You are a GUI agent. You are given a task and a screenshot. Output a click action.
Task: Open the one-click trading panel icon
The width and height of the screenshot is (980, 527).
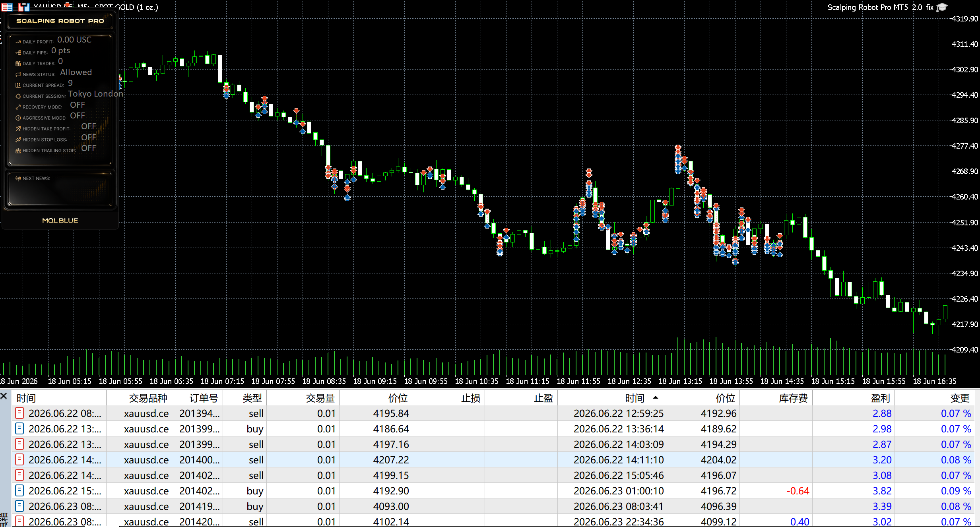(7, 7)
